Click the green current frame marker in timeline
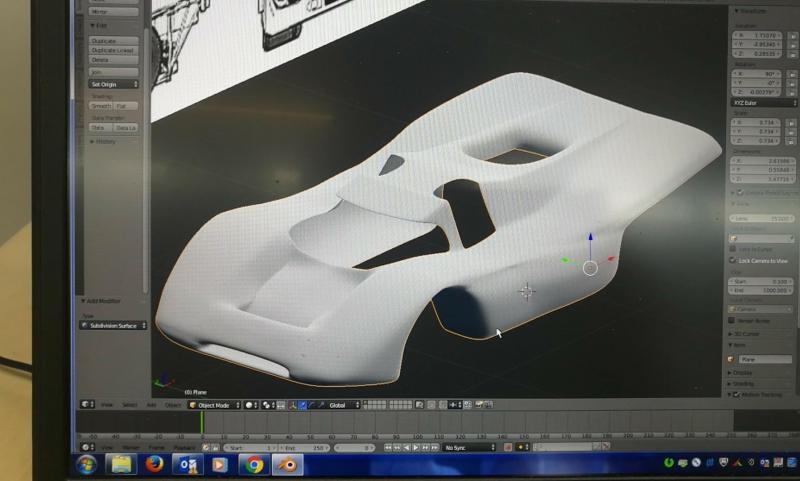This screenshot has height=481, width=800. 202,422
